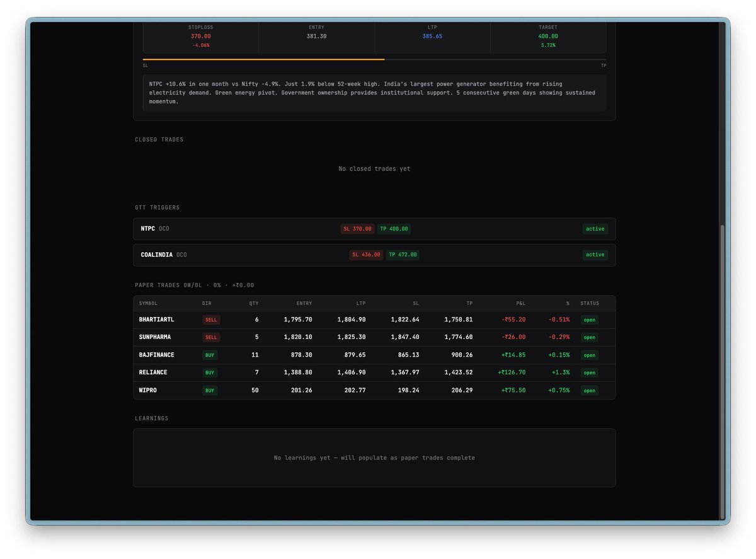Click the P&L column header

(520, 303)
